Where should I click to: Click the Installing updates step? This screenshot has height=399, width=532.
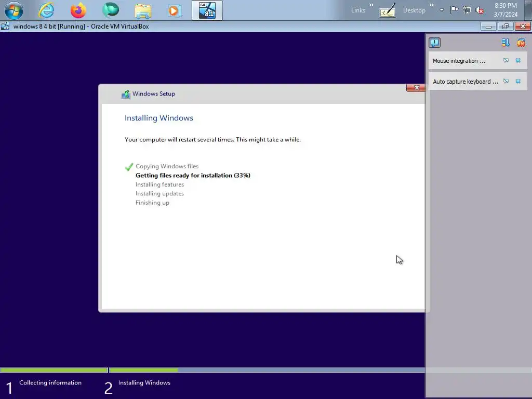159,193
